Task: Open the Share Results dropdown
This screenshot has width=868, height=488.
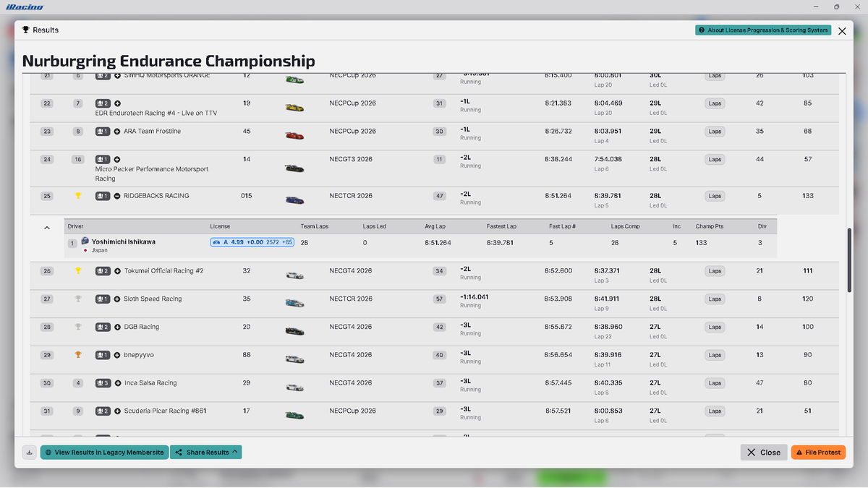Action: click(206, 452)
